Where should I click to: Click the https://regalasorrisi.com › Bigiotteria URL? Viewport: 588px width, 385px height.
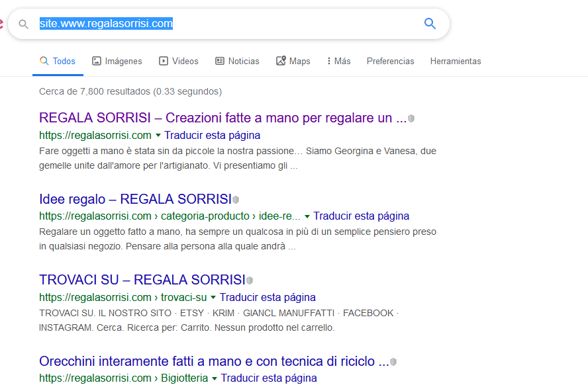(x=123, y=378)
